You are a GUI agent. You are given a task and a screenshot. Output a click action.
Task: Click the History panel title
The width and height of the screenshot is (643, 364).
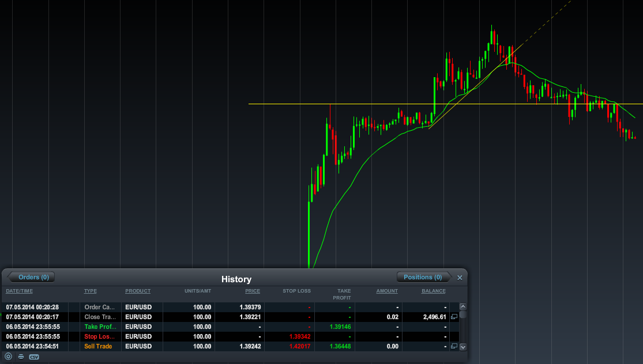coord(236,279)
